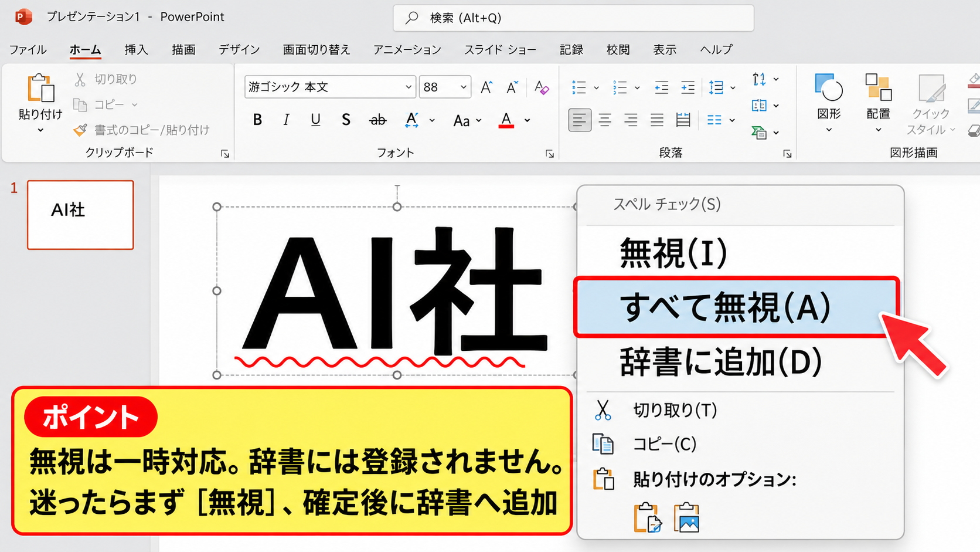Toggle Bold formatting
The image size is (980, 552).
tap(257, 120)
